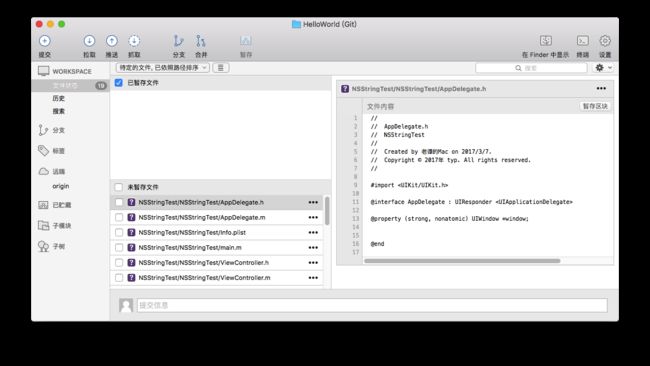
Task: Open the list view mode menu button
Action: click(221, 68)
